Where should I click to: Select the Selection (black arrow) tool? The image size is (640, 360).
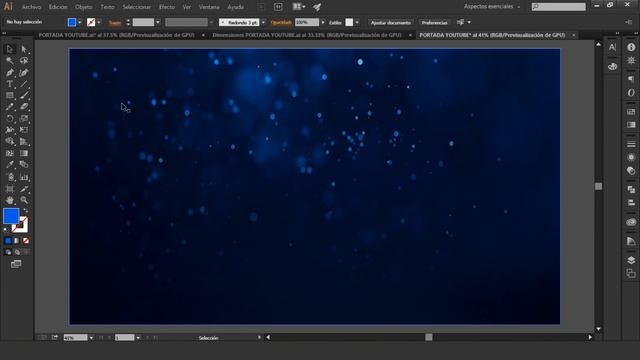pos(10,49)
